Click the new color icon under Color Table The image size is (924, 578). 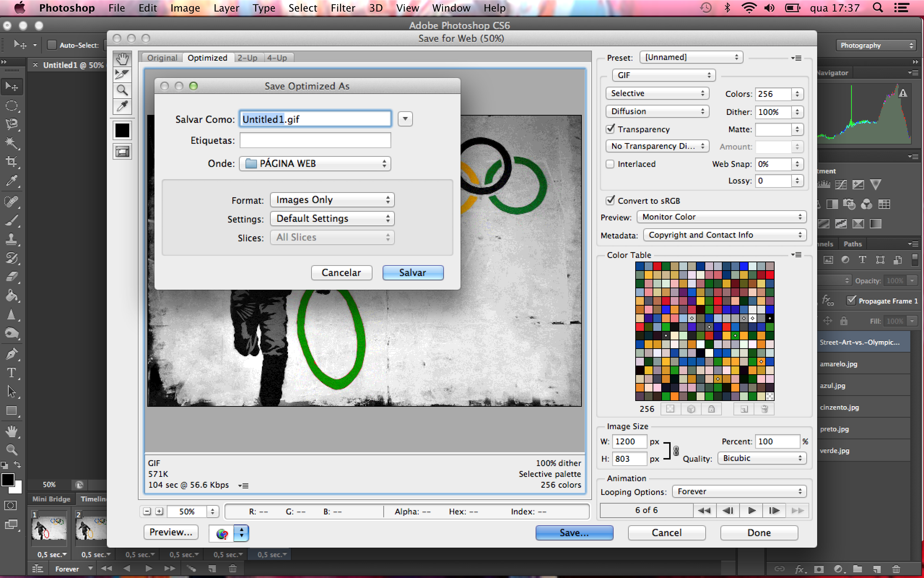click(x=744, y=409)
